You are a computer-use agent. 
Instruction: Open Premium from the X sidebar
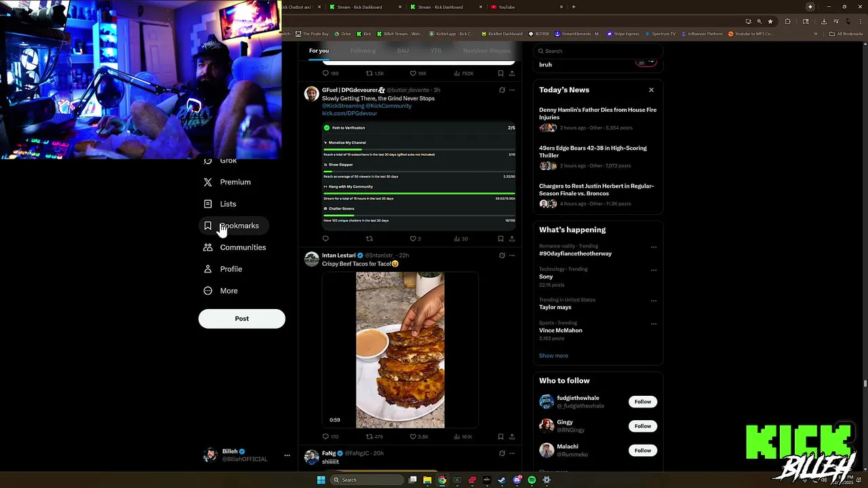[228, 182]
